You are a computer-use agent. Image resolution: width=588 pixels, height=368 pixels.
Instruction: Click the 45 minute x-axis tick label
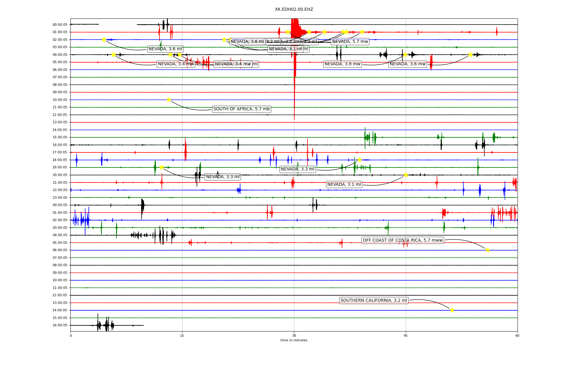(405, 336)
